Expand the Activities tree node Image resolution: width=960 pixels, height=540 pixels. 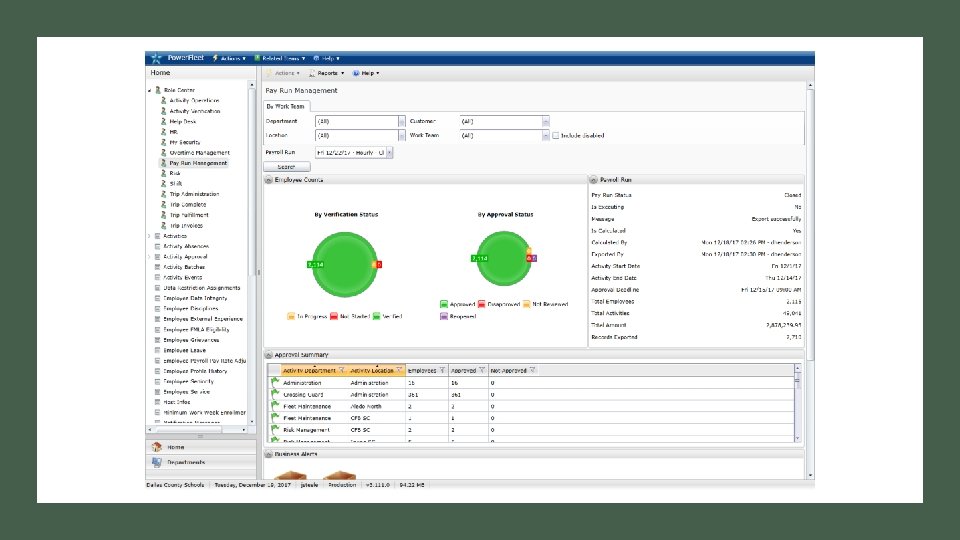point(149,236)
